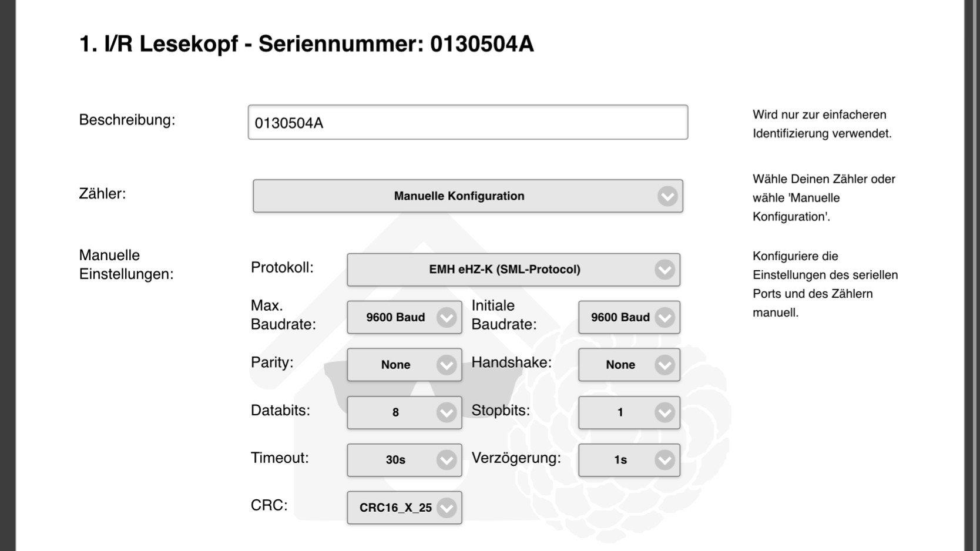Screen dimensions: 980x551
Task: Click the Initiale Baudrate chevron icon
Action: (x=664, y=318)
